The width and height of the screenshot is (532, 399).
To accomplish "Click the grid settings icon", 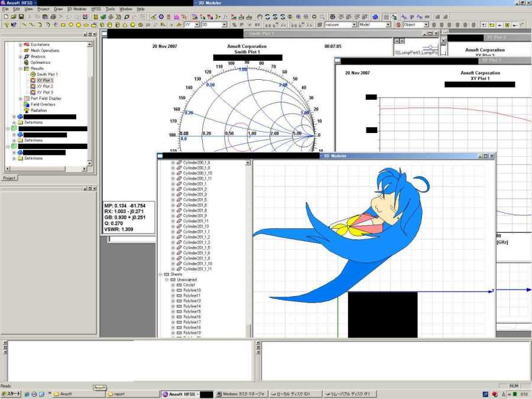I will point(386,17).
